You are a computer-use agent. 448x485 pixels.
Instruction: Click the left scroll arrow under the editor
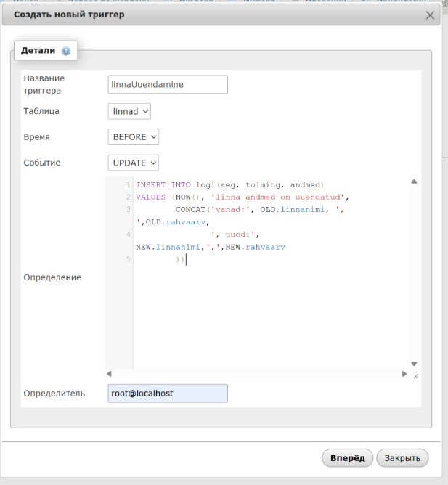[x=110, y=374]
